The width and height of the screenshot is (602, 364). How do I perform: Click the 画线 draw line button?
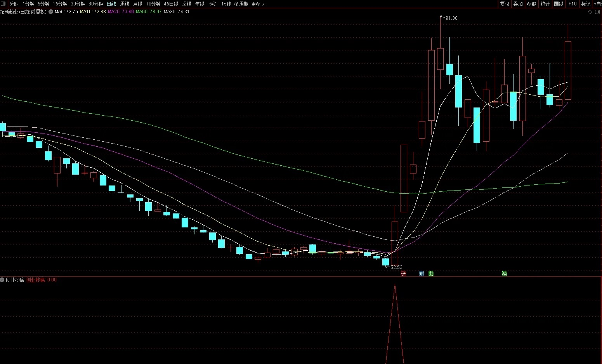(559, 4)
